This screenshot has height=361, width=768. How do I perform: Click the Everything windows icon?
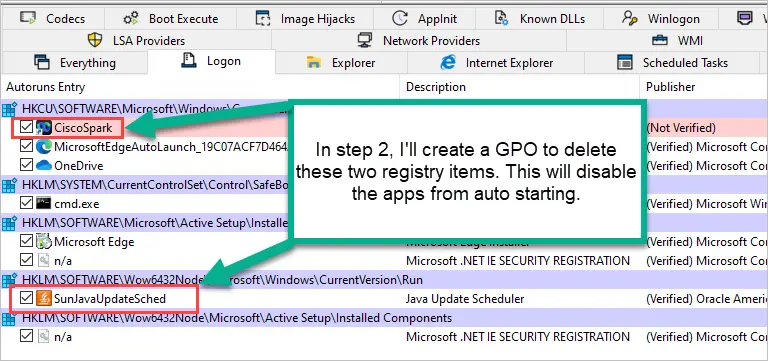(x=42, y=62)
